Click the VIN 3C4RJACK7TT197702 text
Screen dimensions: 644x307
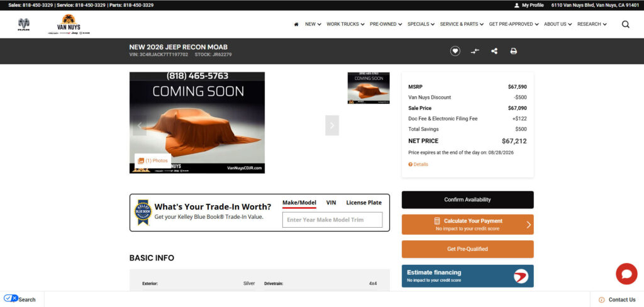coord(158,55)
